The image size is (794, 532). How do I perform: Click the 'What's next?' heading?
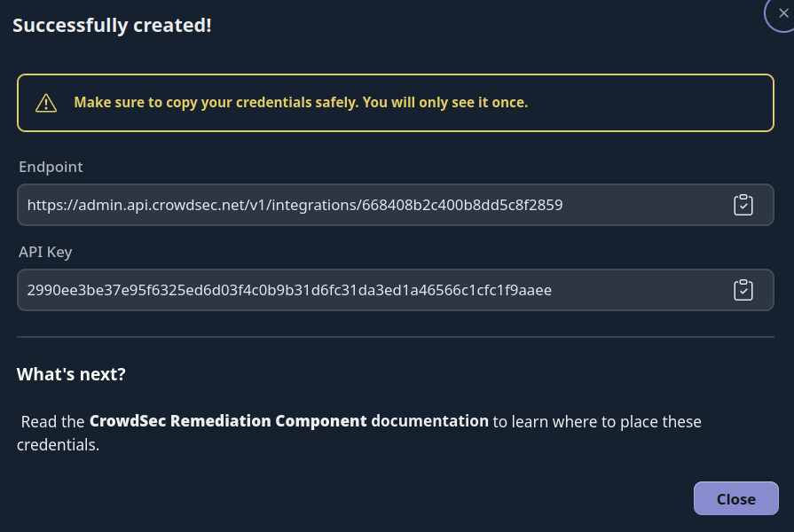70,373
